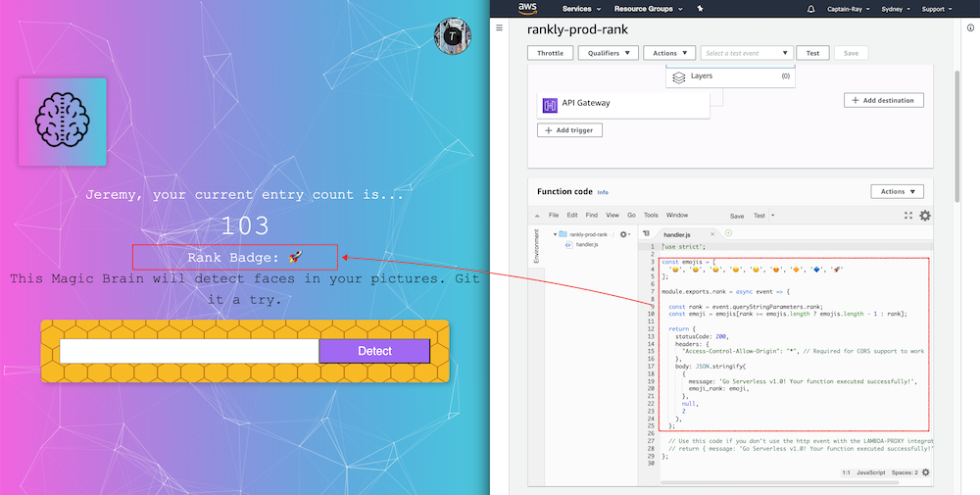Open the editor Test dropdown arrow

[773, 216]
